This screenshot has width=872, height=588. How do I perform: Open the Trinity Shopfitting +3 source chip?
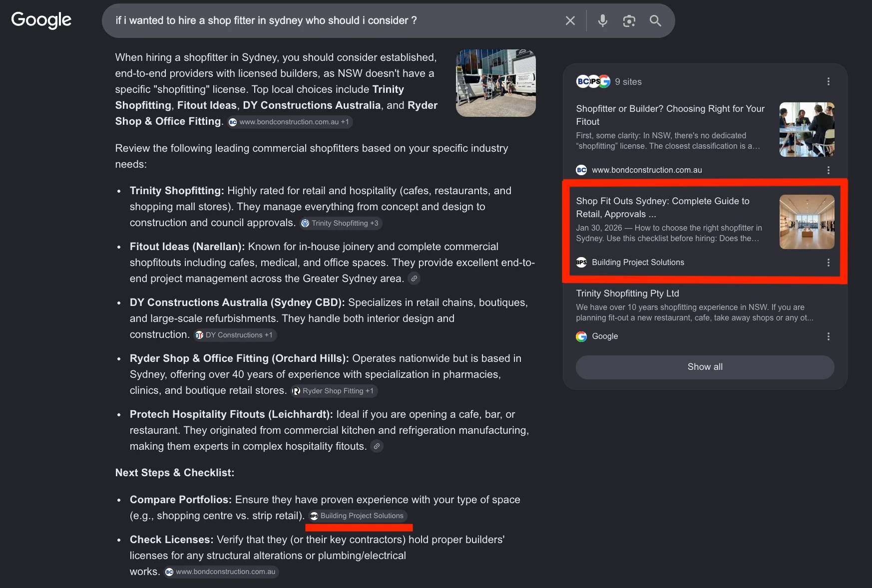pyautogui.click(x=341, y=223)
